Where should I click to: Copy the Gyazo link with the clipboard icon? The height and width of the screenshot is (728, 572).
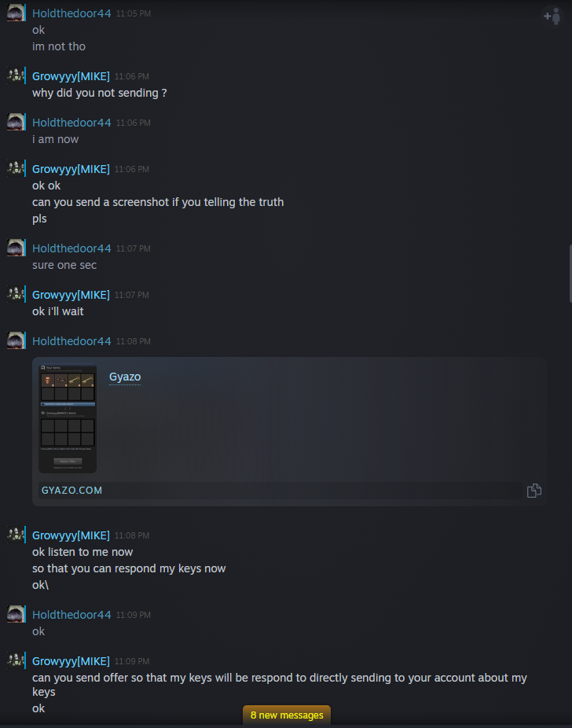tap(534, 491)
